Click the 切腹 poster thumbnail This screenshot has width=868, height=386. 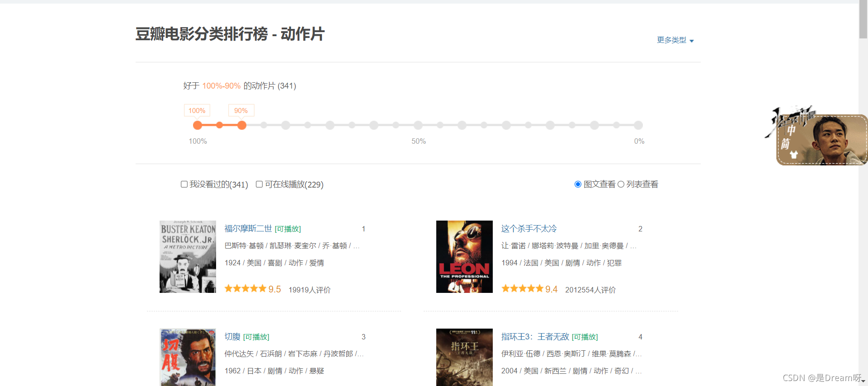coord(188,357)
